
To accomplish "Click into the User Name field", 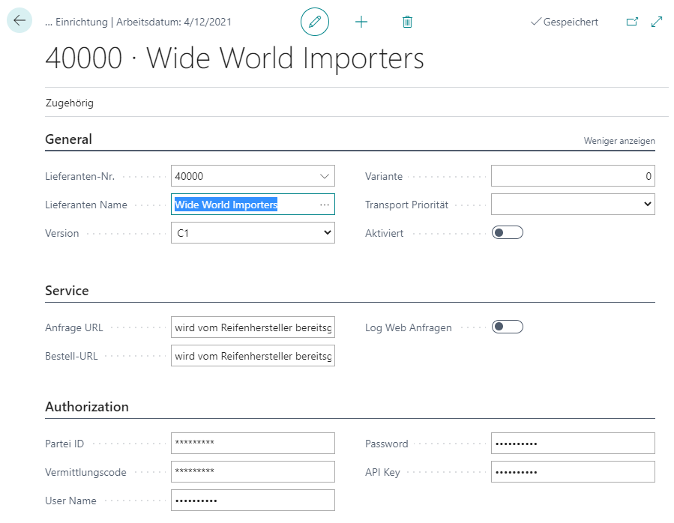I will pyautogui.click(x=253, y=500).
